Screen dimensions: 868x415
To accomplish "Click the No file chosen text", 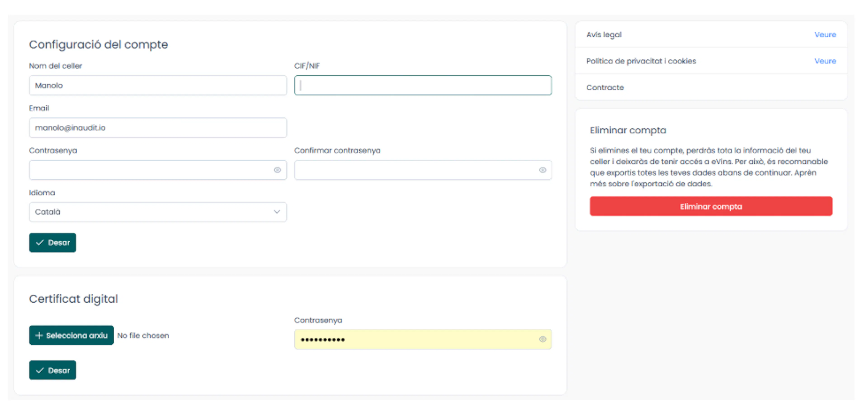I will 143,336.
